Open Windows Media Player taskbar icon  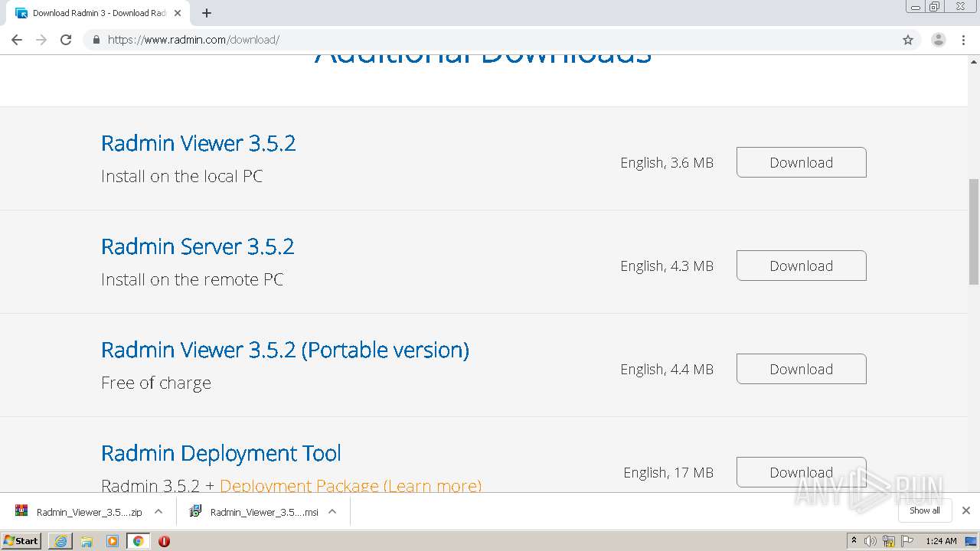113,541
